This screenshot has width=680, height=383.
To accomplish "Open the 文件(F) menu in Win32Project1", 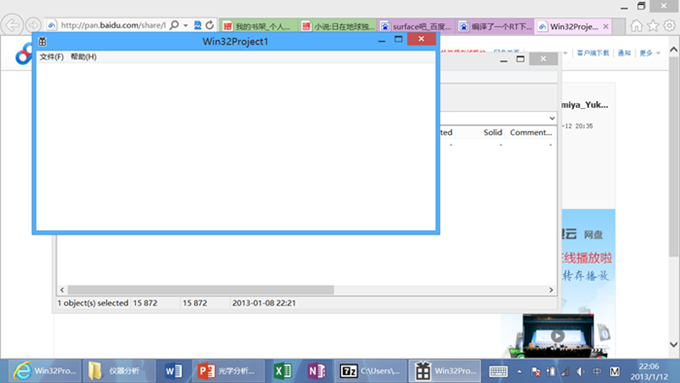I will pos(52,57).
